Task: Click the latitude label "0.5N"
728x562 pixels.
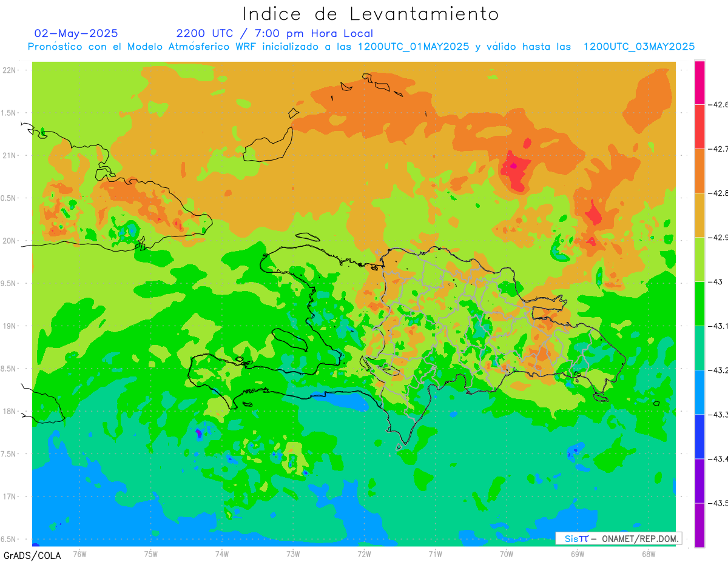Action: [9, 198]
